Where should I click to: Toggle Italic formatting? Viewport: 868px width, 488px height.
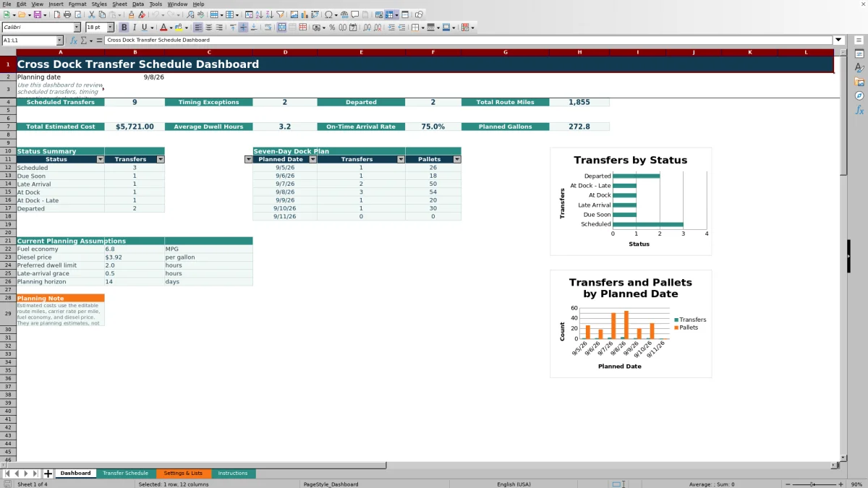(x=134, y=27)
